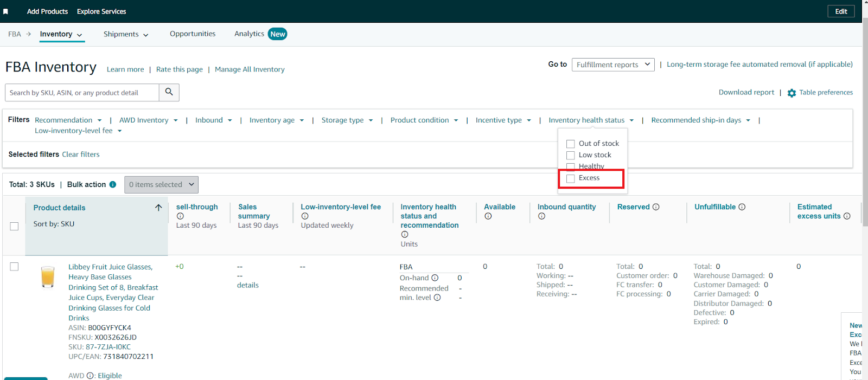Expand the Product condition filter
The image size is (868, 380).
424,120
